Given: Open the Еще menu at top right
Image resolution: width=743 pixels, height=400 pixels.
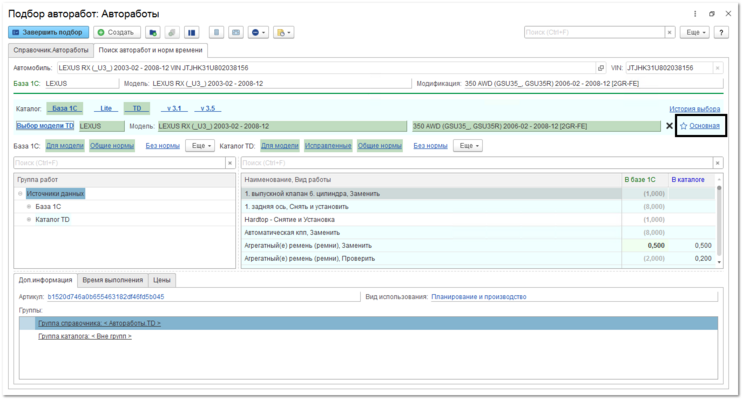Looking at the screenshot, I should (x=695, y=32).
